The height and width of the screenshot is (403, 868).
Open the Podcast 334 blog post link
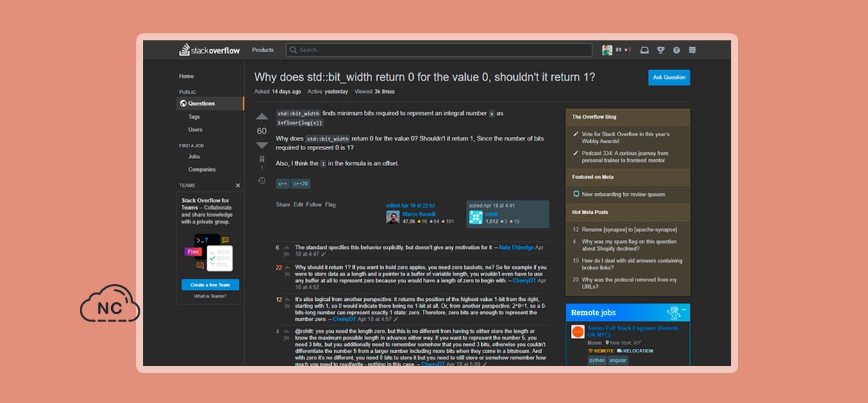(x=625, y=157)
